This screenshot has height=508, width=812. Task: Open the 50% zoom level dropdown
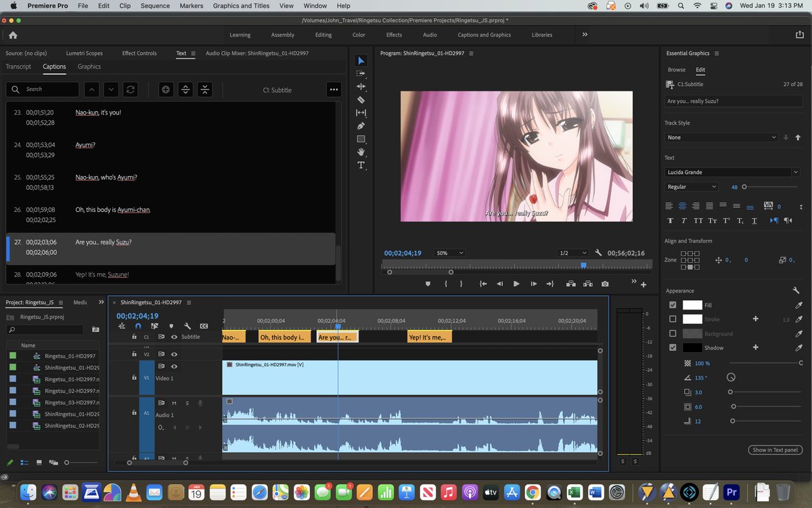coord(450,253)
